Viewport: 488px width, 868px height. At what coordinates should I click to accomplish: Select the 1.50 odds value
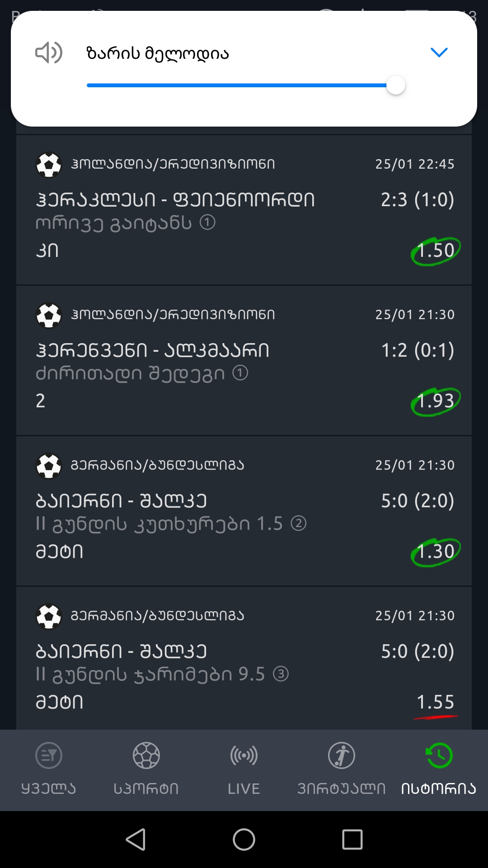[x=436, y=251]
